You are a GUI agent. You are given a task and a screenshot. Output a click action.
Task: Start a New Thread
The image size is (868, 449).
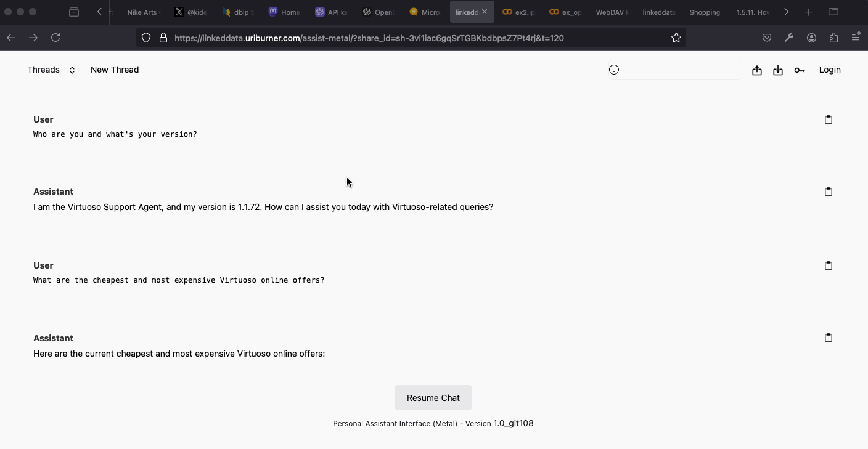coord(115,70)
